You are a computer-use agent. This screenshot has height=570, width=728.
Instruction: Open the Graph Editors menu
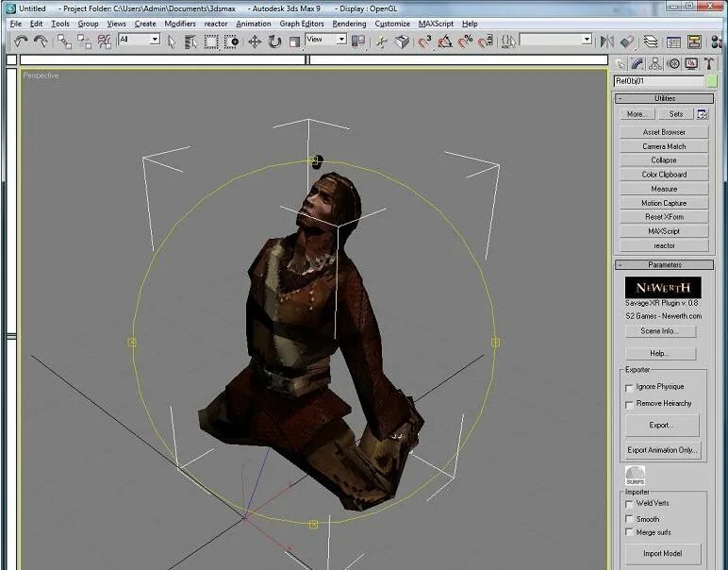(302, 24)
